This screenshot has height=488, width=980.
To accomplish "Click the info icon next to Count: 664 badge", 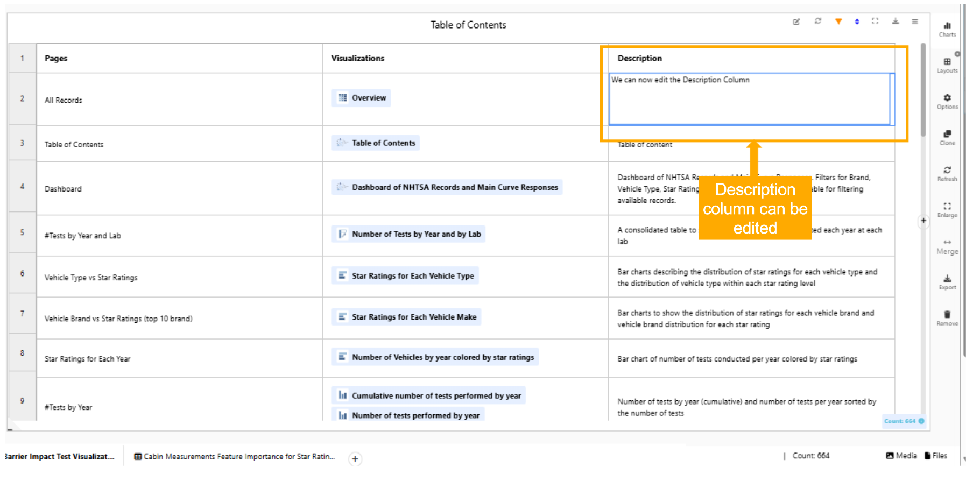I will [921, 421].
